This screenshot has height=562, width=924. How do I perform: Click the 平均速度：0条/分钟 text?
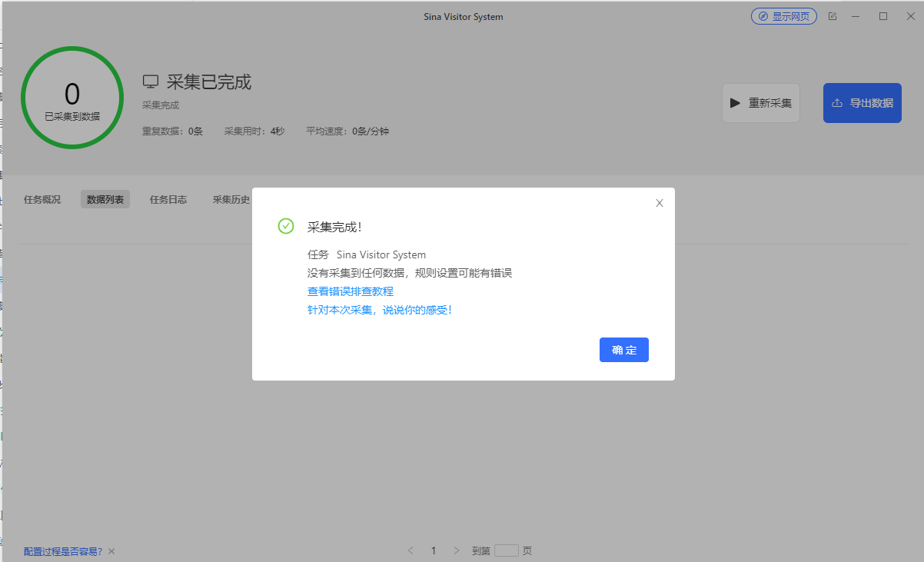pos(347,131)
